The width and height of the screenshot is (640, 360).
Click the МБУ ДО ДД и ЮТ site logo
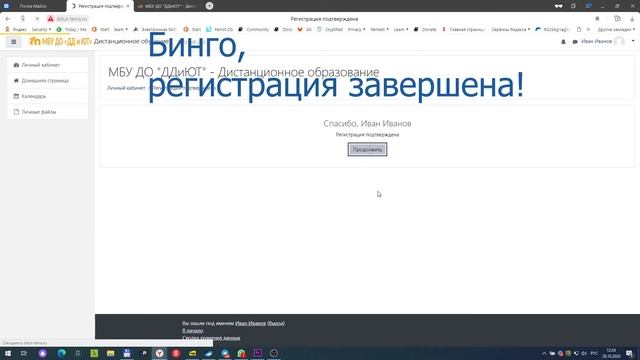click(x=60, y=41)
